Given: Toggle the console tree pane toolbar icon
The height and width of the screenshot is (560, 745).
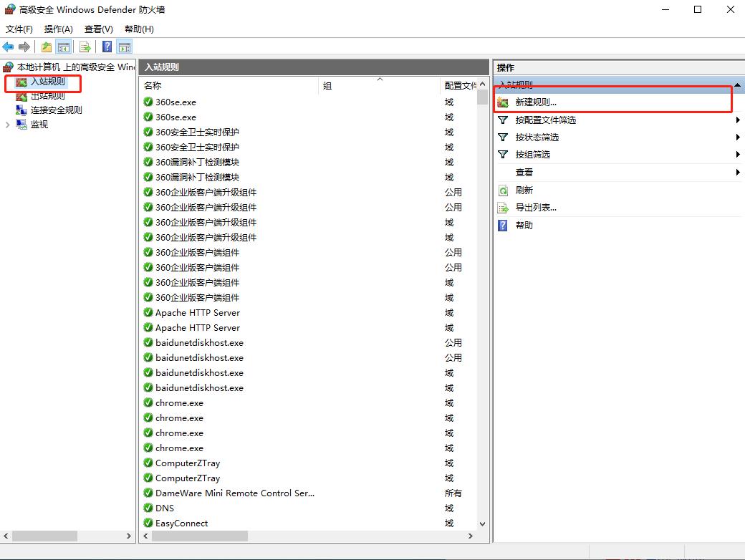Looking at the screenshot, I should click(x=63, y=47).
